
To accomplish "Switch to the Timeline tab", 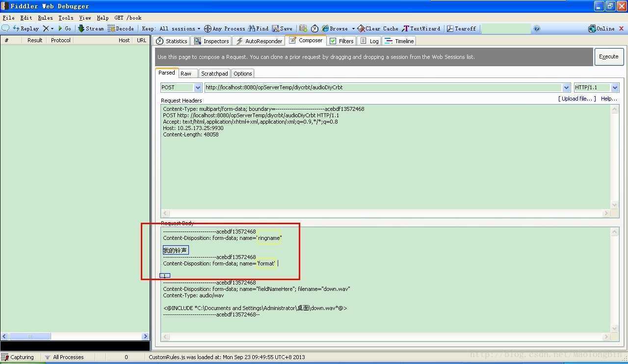I will (x=399, y=41).
